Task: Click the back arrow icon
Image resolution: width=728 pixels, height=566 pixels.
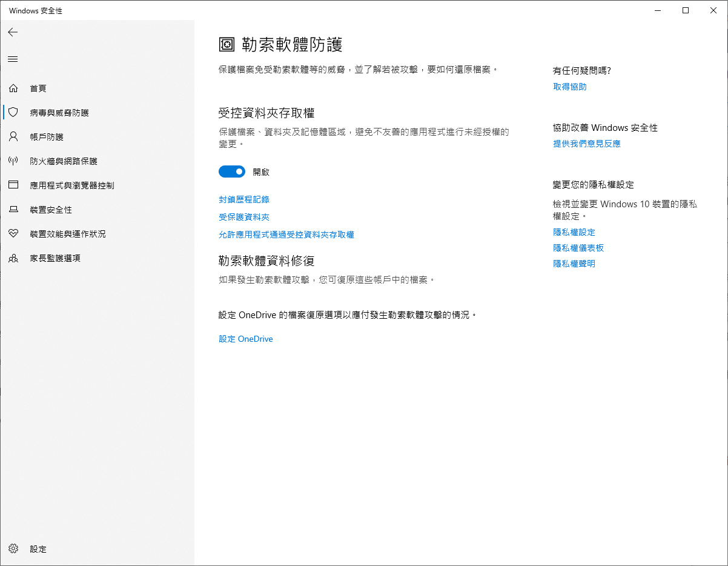Action: [13, 32]
